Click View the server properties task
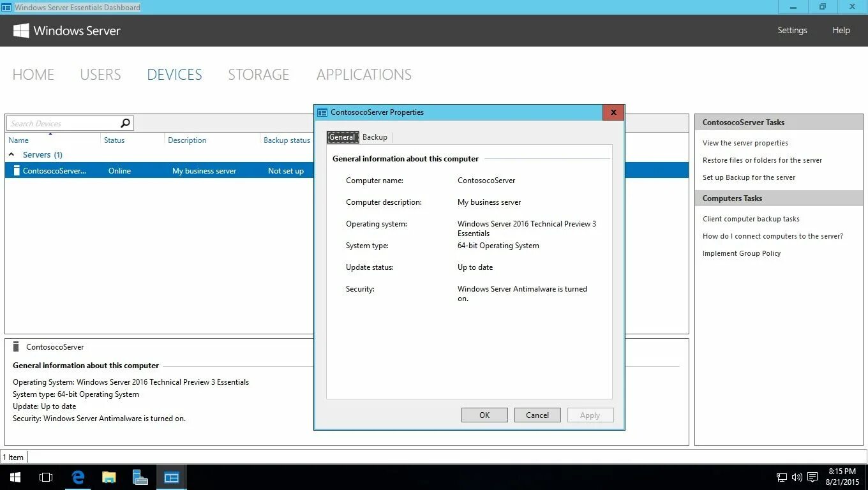The height and width of the screenshot is (490, 868). coord(745,143)
